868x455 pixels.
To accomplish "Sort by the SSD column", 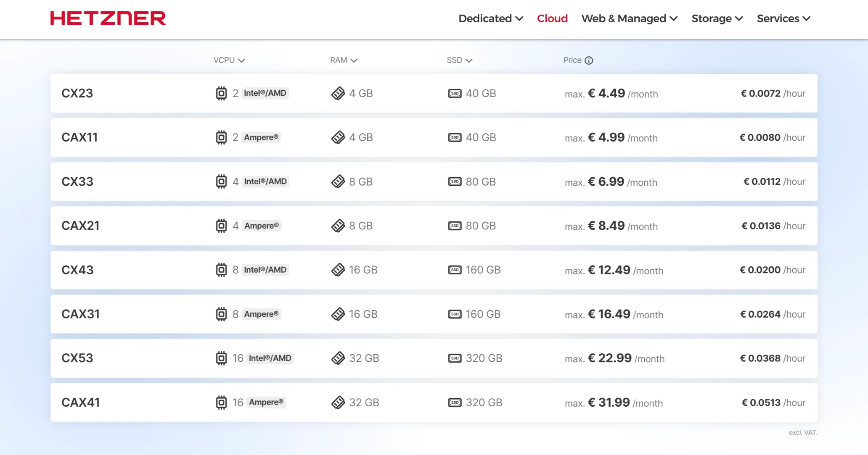I will [x=460, y=60].
